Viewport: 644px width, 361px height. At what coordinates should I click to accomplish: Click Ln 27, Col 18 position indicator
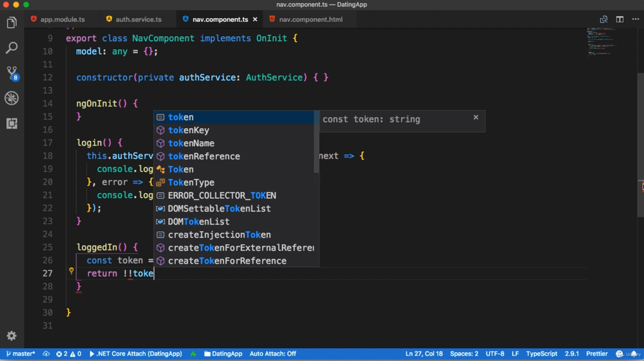pyautogui.click(x=424, y=354)
